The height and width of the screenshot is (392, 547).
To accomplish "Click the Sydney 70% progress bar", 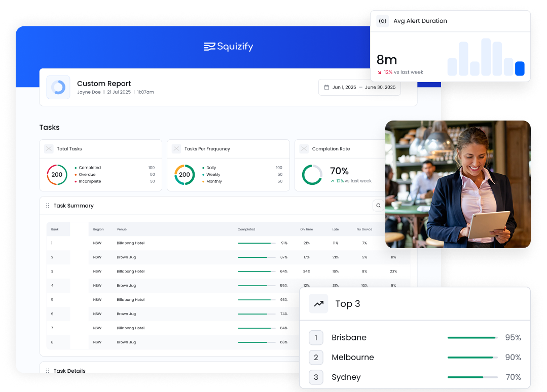I will pos(472,377).
